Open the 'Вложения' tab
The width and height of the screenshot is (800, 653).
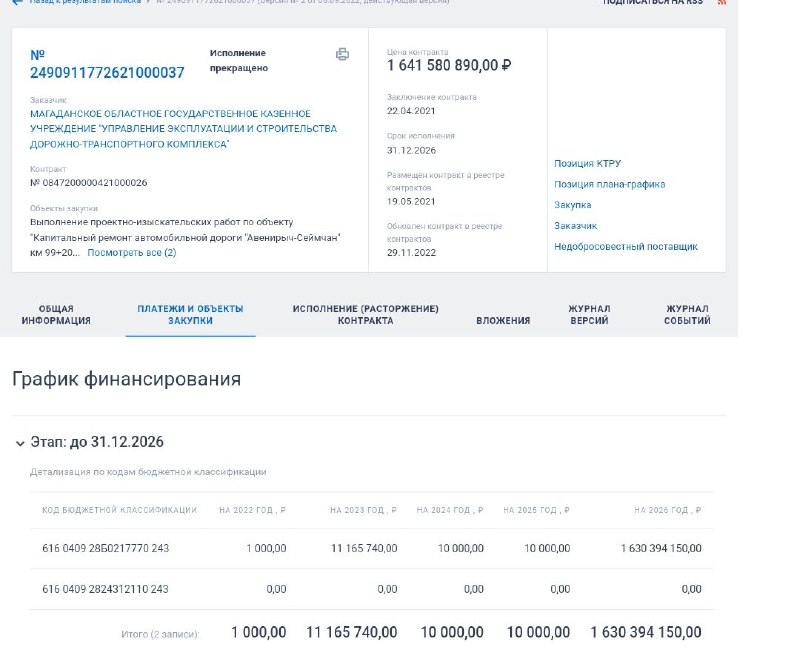point(503,320)
